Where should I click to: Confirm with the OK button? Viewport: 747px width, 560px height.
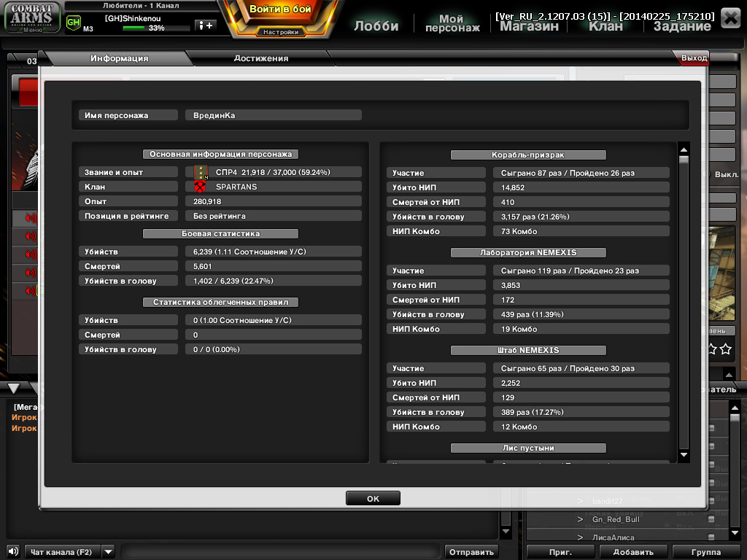click(x=373, y=498)
